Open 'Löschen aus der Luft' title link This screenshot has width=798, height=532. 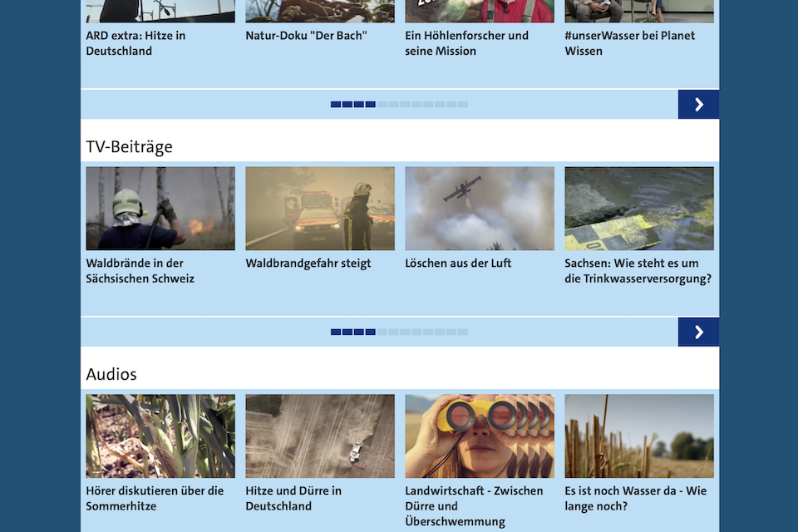[x=458, y=264]
